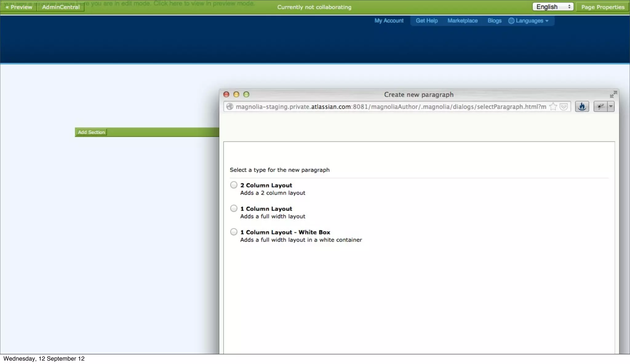The width and height of the screenshot is (630, 364).
Task: Expand the Languages dropdown in navigation
Action: [x=529, y=21]
